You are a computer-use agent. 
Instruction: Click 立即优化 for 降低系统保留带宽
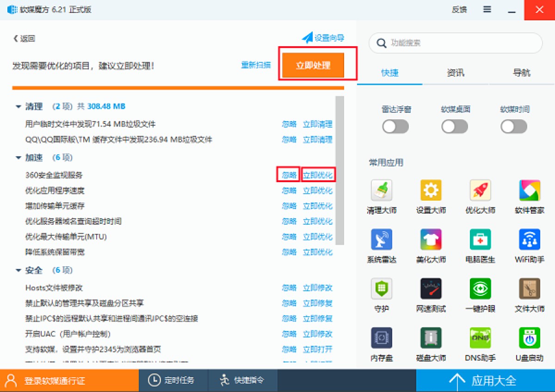[318, 252]
